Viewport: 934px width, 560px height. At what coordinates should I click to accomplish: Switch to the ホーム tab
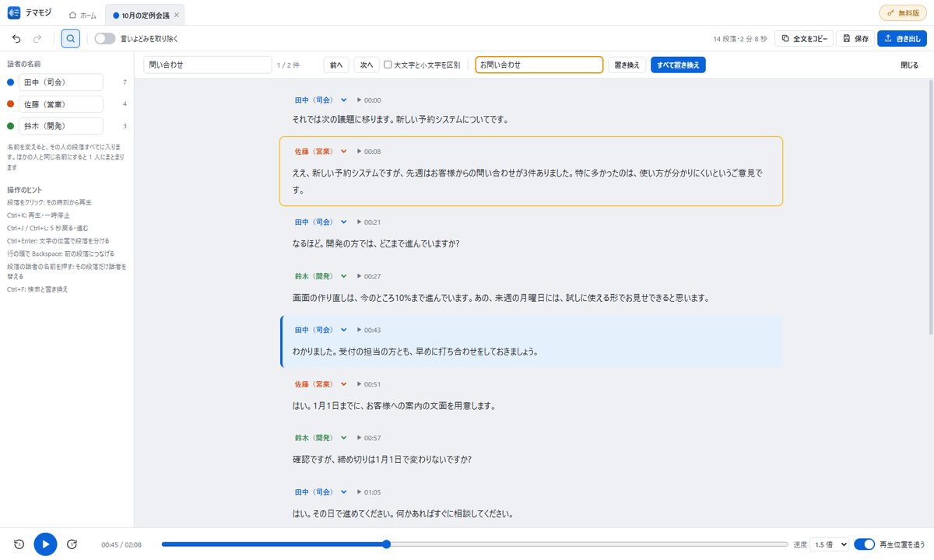tap(83, 16)
